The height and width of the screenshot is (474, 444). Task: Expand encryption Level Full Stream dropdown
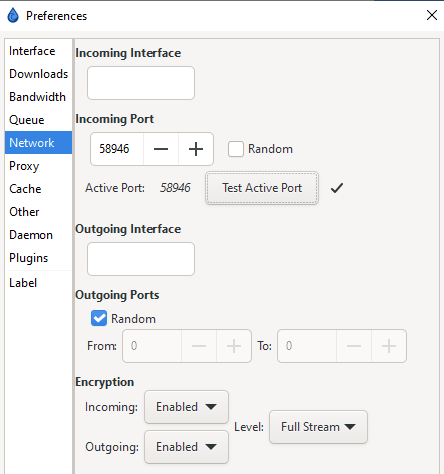click(x=318, y=427)
